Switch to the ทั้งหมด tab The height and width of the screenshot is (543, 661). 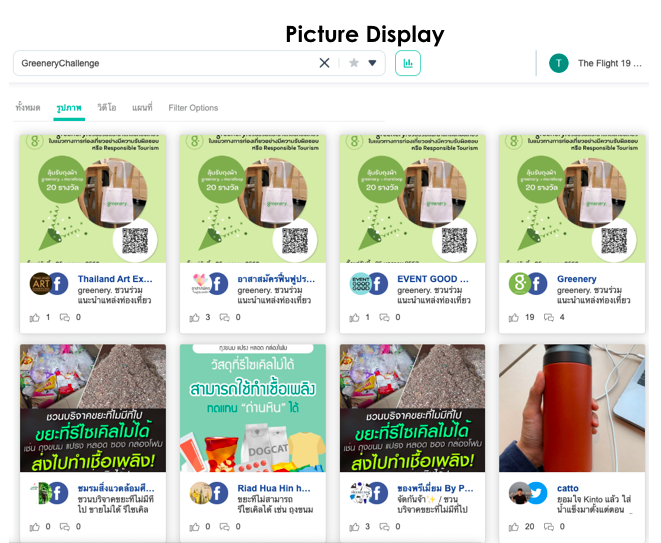(28, 107)
